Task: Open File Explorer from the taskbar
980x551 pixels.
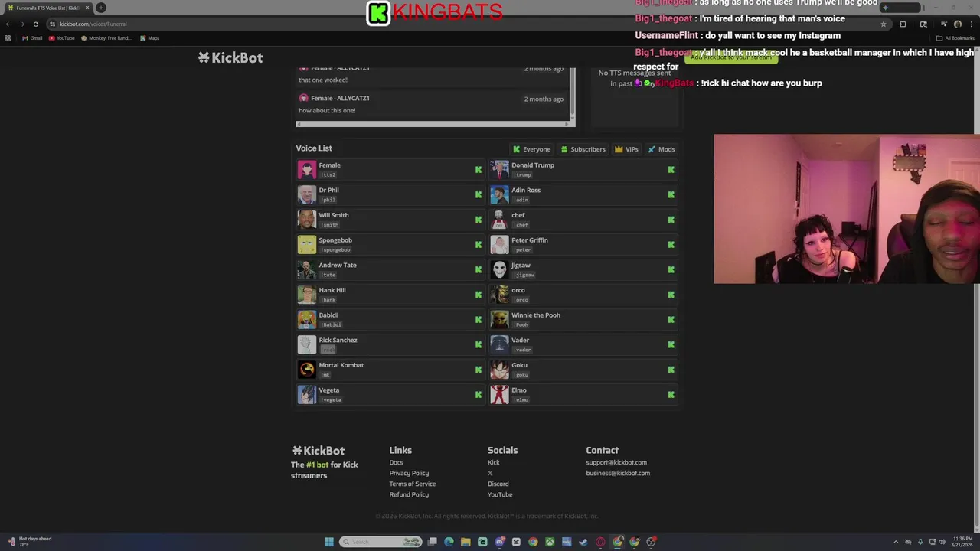Action: point(465,542)
